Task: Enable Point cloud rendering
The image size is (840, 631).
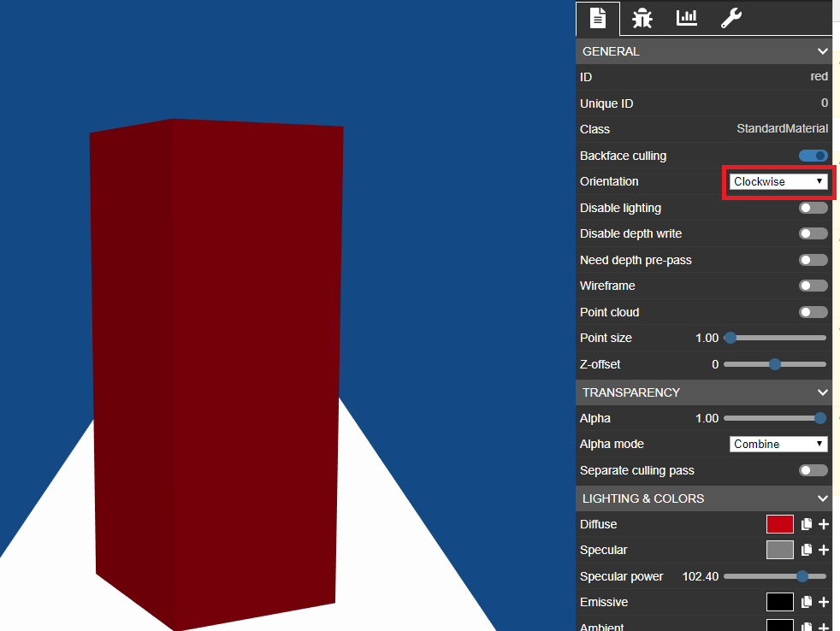Action: [813, 312]
